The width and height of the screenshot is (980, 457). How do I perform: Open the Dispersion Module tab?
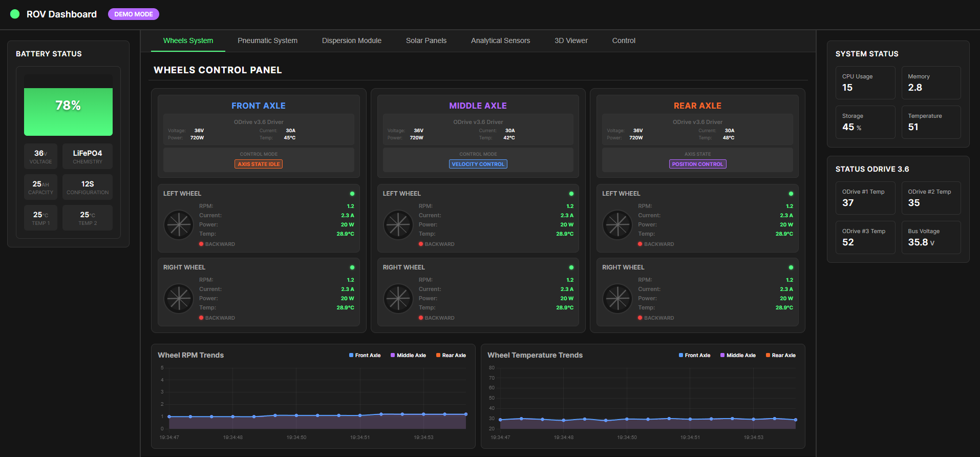352,40
